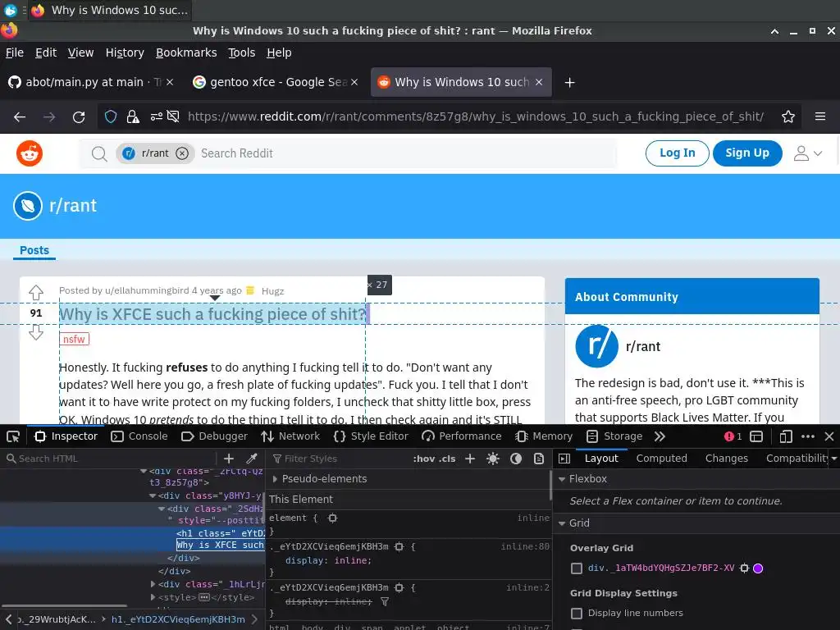Open the Firefox hamburger menu
The height and width of the screenshot is (630, 840).
coord(819,116)
